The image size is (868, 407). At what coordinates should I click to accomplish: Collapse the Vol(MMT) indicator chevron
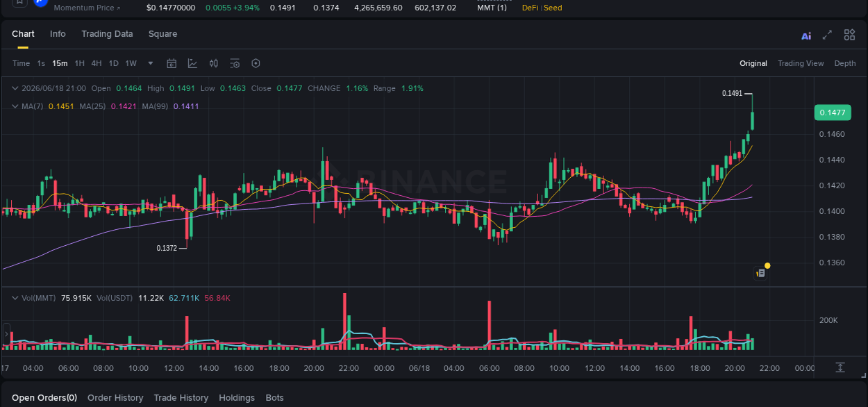tap(15, 298)
